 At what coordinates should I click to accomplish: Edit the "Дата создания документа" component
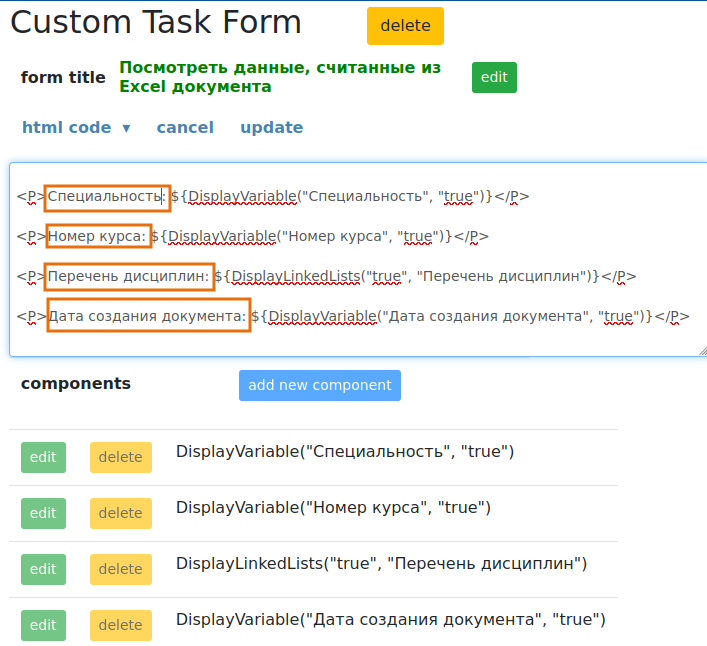pyautogui.click(x=43, y=625)
